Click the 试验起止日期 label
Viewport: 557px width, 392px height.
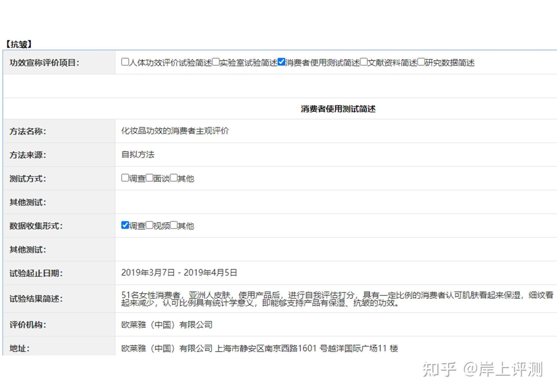pos(36,273)
